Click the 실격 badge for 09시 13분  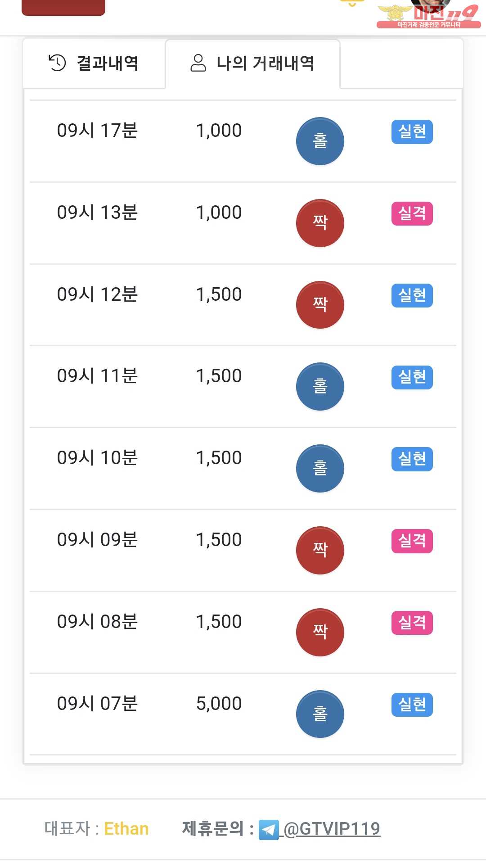click(412, 213)
